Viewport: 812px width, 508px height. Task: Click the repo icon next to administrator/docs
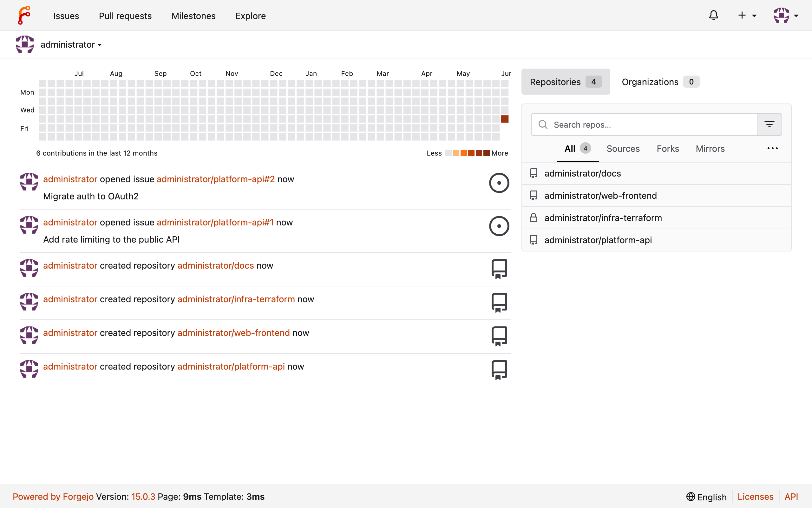click(x=533, y=173)
